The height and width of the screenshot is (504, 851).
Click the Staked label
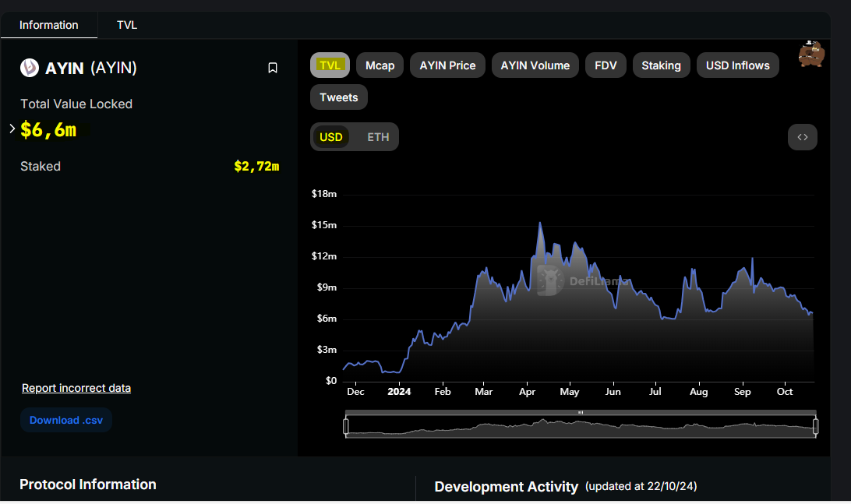tap(41, 166)
